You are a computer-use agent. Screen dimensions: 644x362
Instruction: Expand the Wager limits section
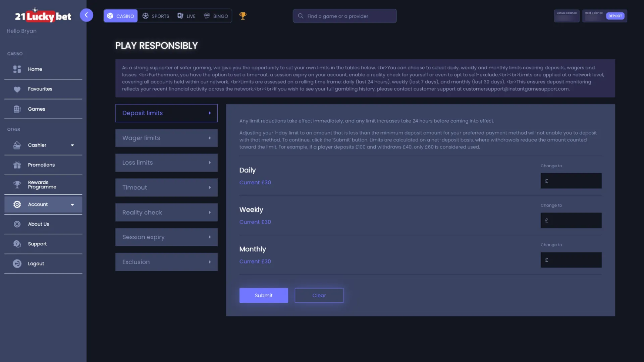tap(166, 138)
